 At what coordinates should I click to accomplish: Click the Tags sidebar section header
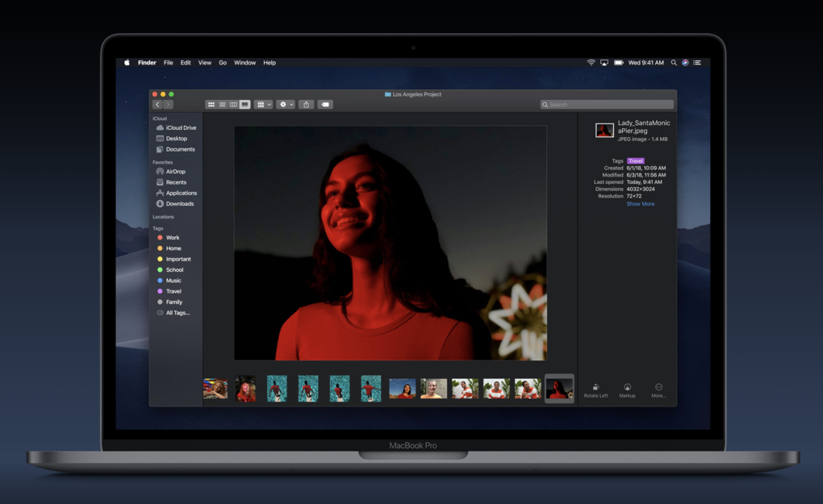click(x=158, y=228)
